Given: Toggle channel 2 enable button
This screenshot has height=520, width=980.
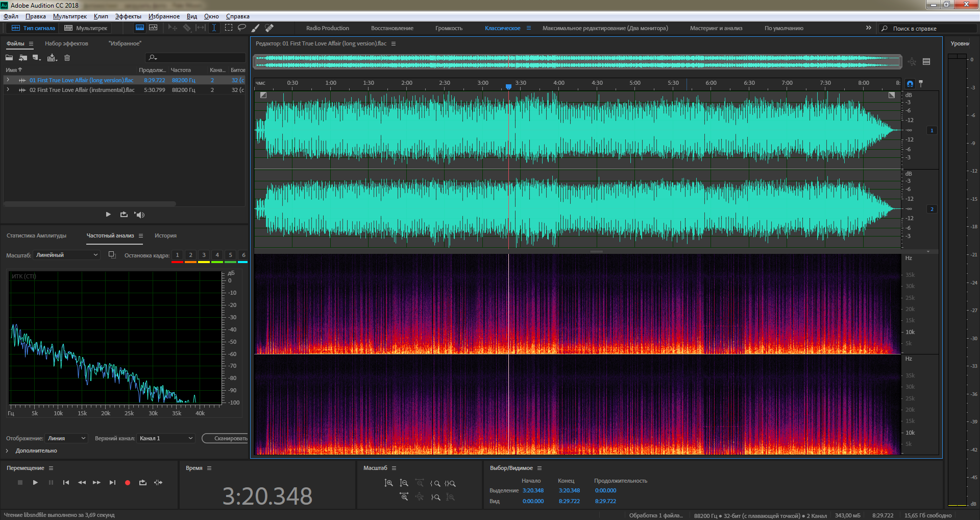Looking at the screenshot, I should pos(932,209).
